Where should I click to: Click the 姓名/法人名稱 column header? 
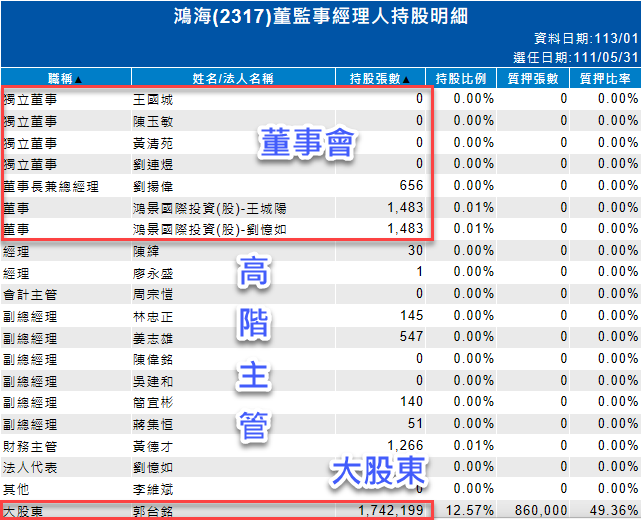click(233, 78)
